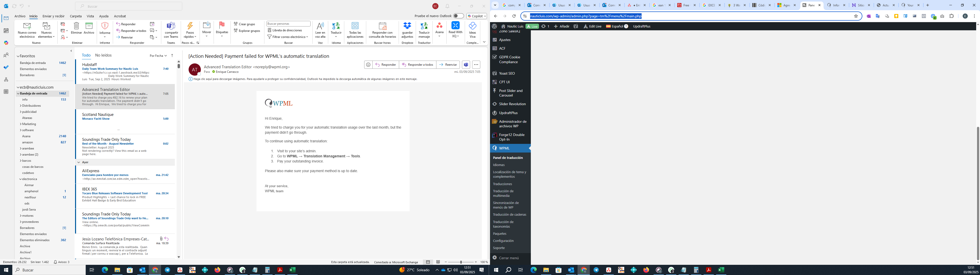
Task: Open Filtrar correo electrónico dropdown
Action: coord(288,37)
